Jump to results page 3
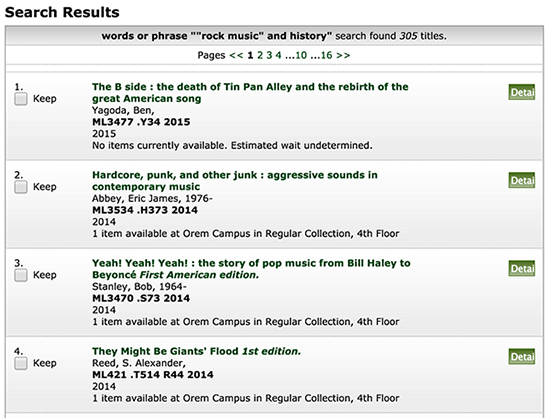Screen dimensions: 550x418 269,55
